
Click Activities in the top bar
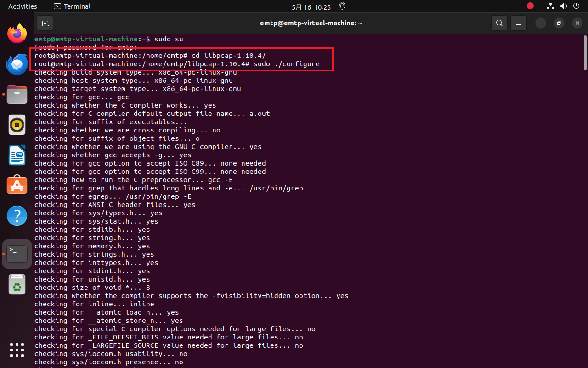point(23,6)
